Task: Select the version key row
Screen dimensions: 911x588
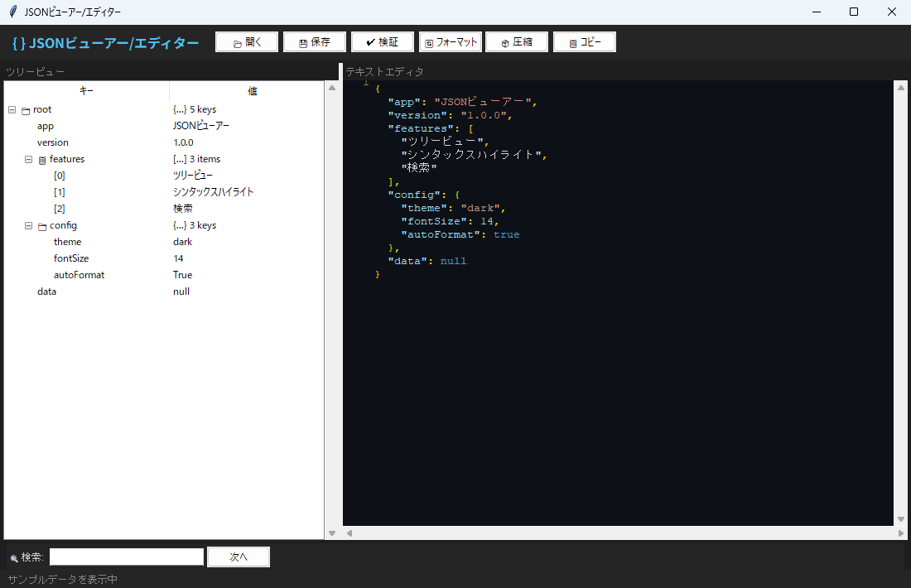Action: tap(164, 142)
